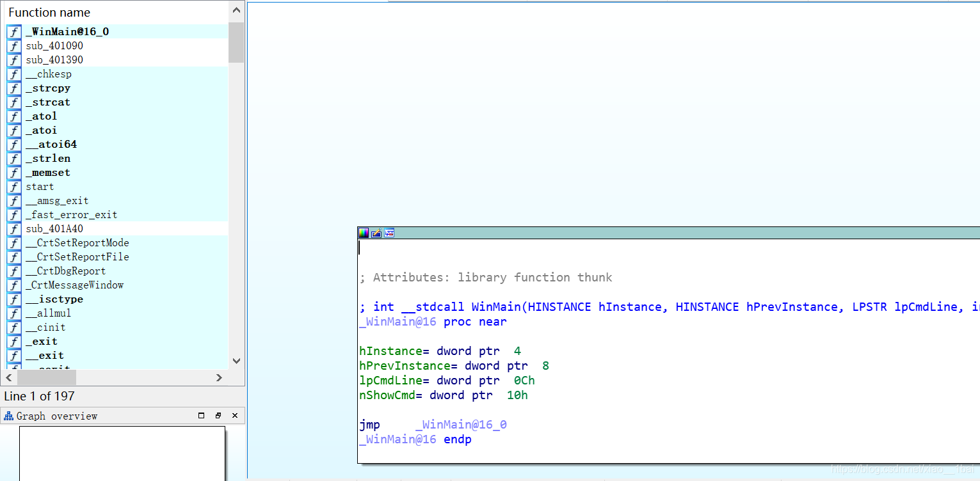
Task: Click the function icon beside __chkesp
Action: 14,74
